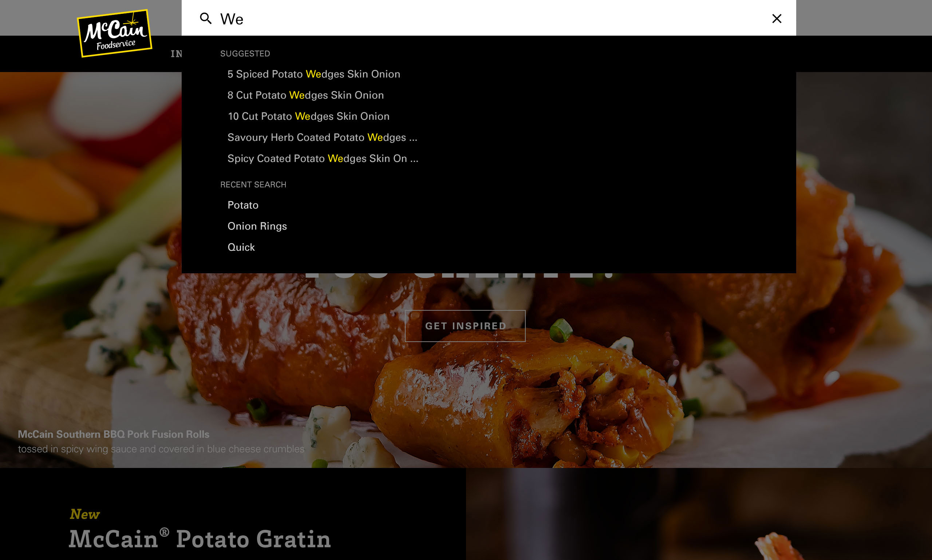
Task: Open McCain Southern BBQ Pork Fusion Rolls caption
Action: point(114,434)
